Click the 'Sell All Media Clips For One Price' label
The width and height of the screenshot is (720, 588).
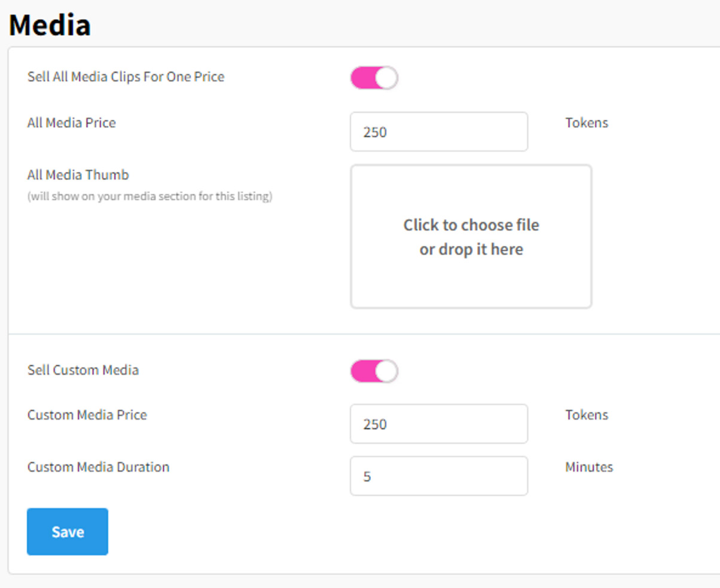pyautogui.click(x=126, y=77)
